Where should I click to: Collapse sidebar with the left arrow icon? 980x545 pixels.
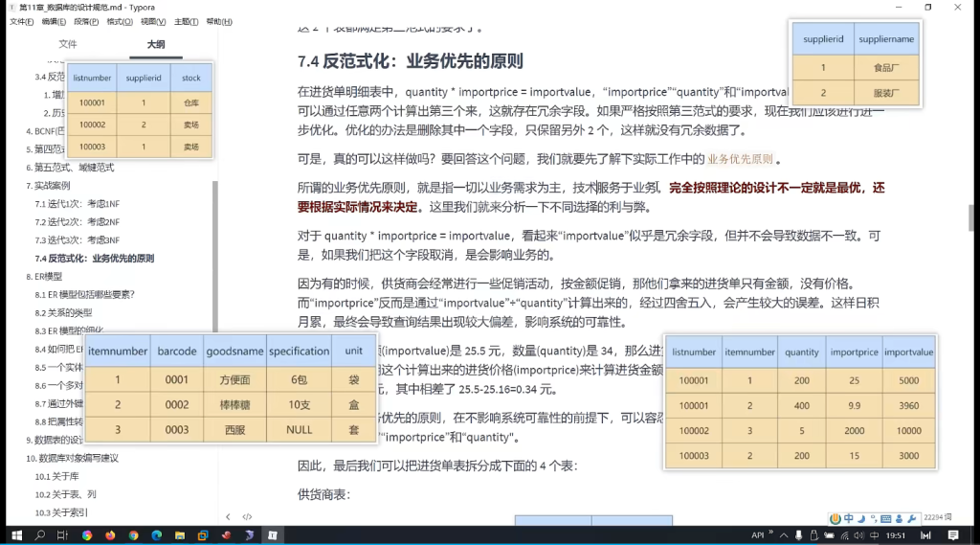click(228, 517)
